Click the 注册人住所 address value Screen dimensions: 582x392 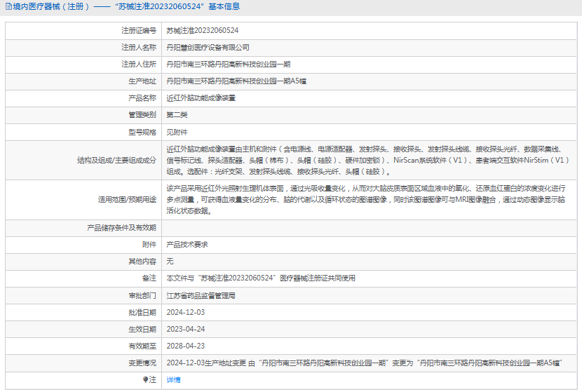pyautogui.click(x=229, y=65)
